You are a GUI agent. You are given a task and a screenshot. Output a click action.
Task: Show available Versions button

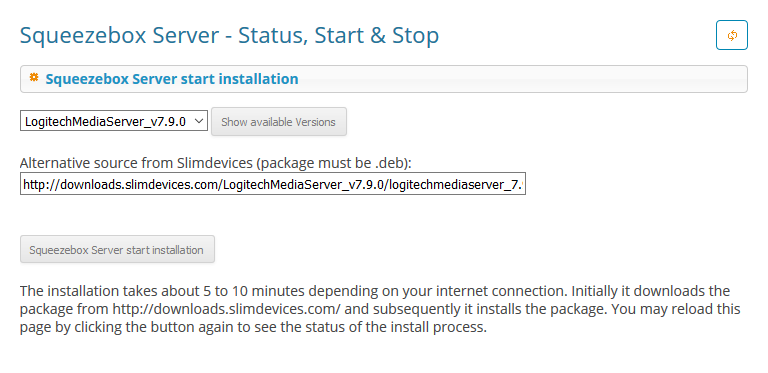[x=279, y=122]
